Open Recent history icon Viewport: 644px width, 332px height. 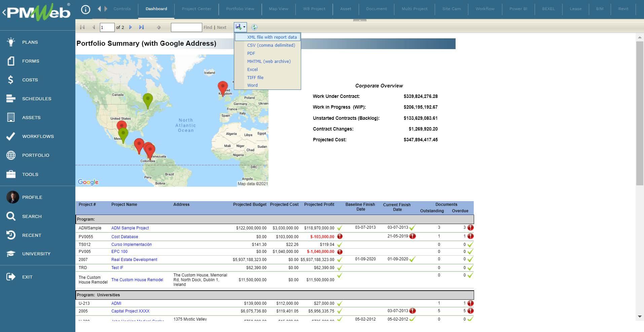(11, 235)
